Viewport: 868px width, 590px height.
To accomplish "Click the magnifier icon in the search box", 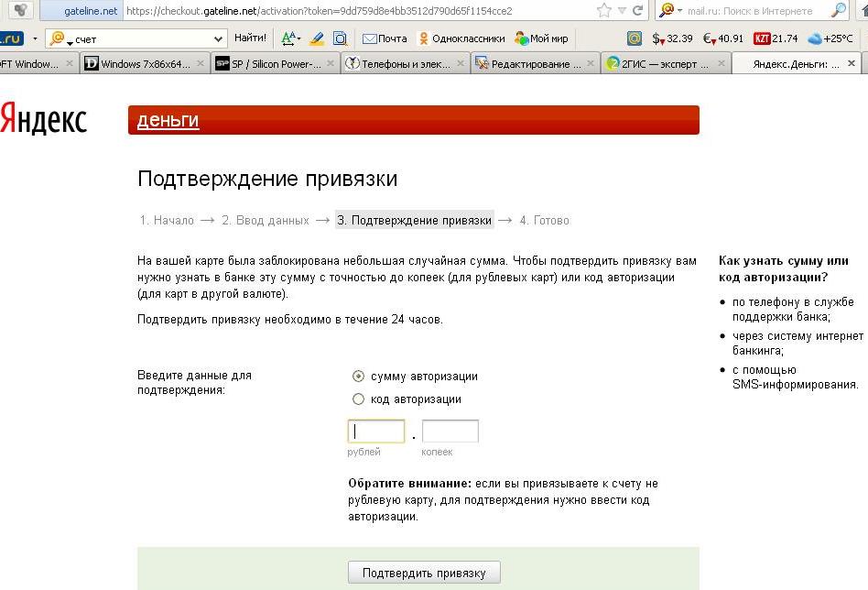I will pos(840,10).
